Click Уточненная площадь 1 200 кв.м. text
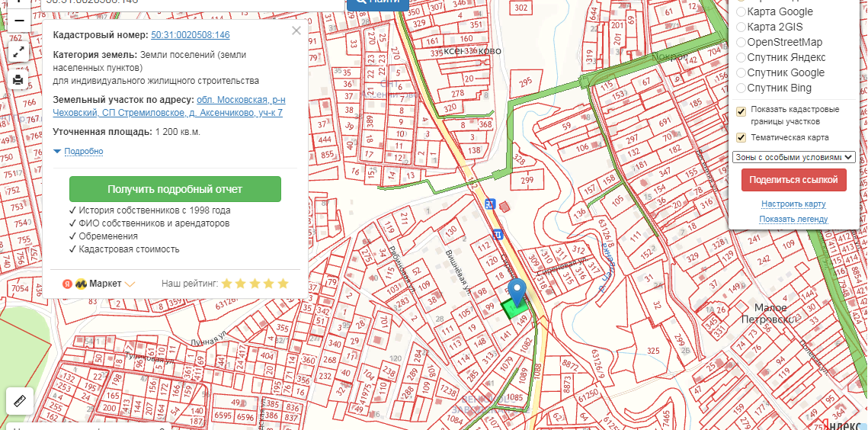 [127, 132]
